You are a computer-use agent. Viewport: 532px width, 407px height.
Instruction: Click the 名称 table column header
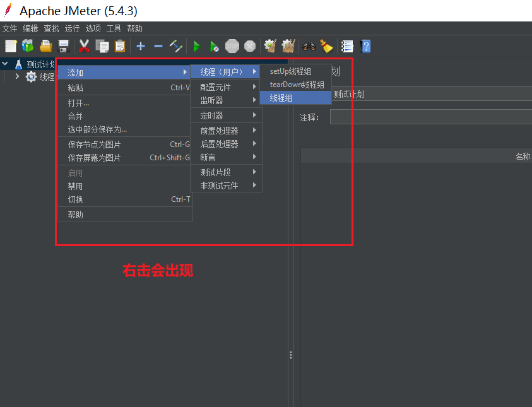coord(522,156)
